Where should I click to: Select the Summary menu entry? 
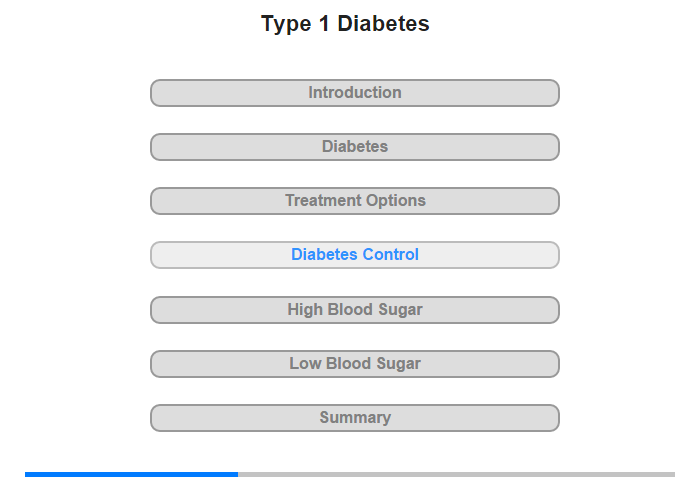(x=354, y=417)
